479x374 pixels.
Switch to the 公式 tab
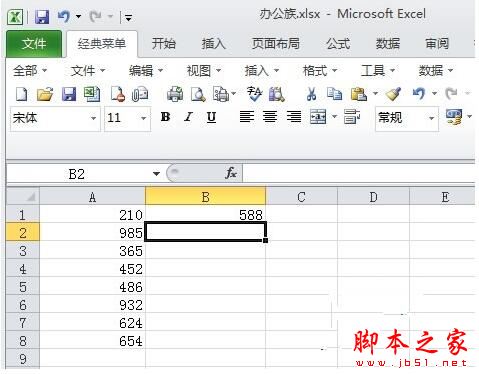pos(338,44)
